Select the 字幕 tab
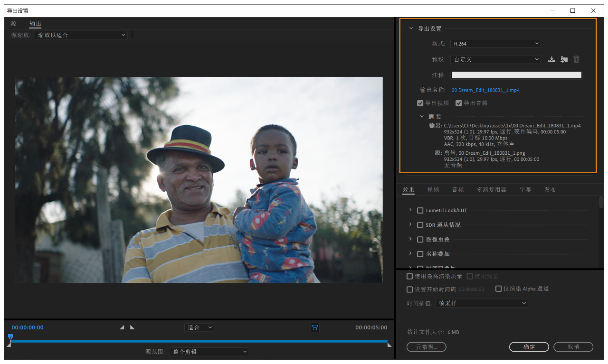 (525, 190)
